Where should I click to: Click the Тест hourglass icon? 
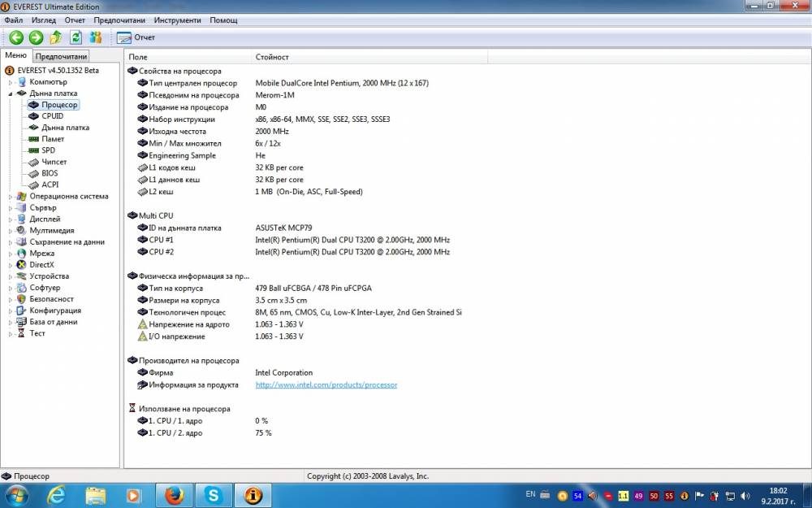pyautogui.click(x=21, y=333)
